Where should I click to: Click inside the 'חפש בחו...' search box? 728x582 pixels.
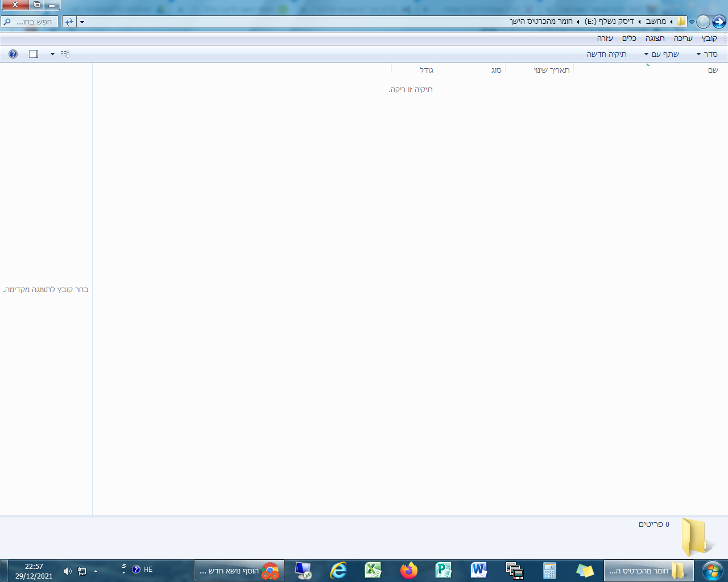click(x=30, y=22)
